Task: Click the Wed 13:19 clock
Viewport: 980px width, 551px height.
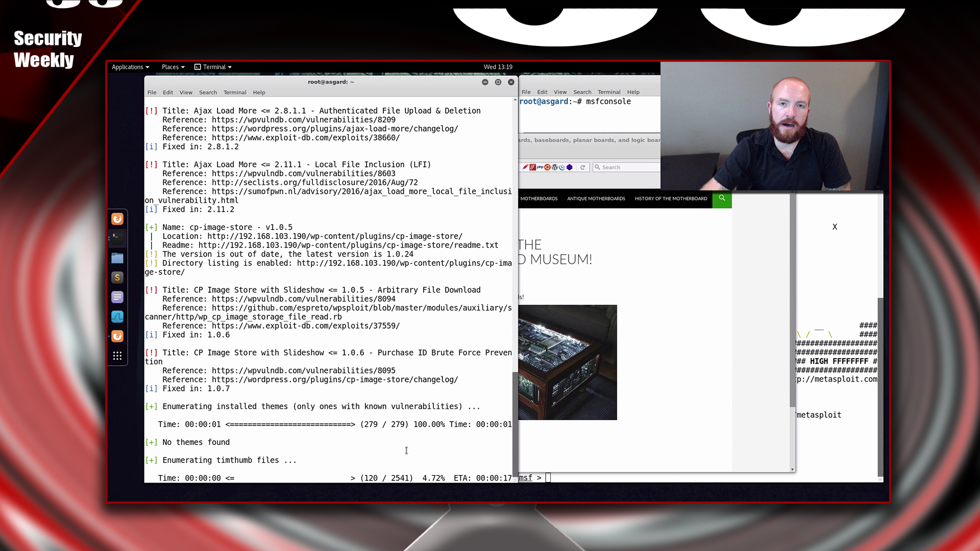Action: click(498, 67)
